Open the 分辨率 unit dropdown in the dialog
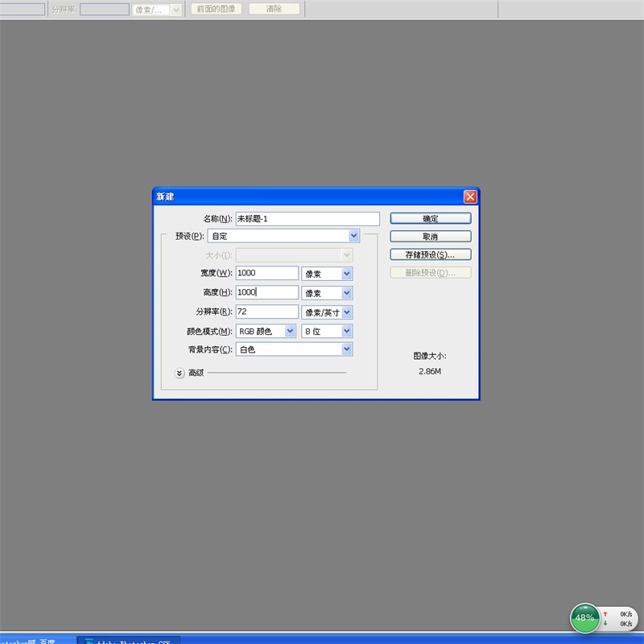Viewport: 644px width, 644px height. 347,312
